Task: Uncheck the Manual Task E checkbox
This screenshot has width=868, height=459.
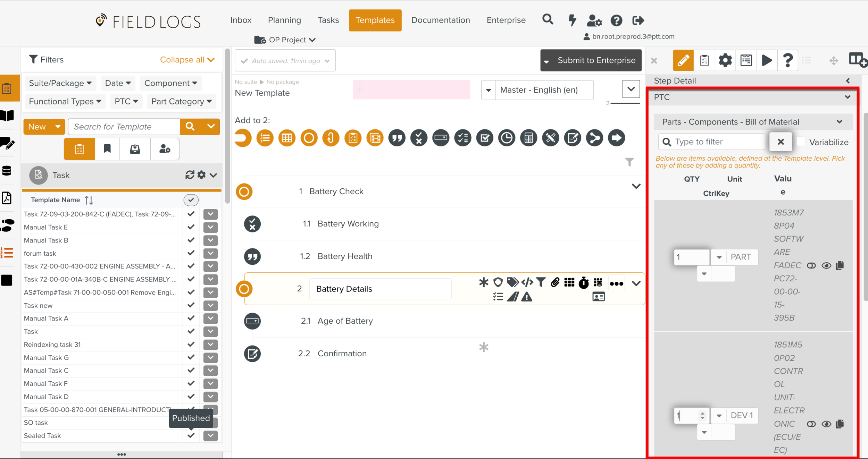Action: tap(191, 227)
